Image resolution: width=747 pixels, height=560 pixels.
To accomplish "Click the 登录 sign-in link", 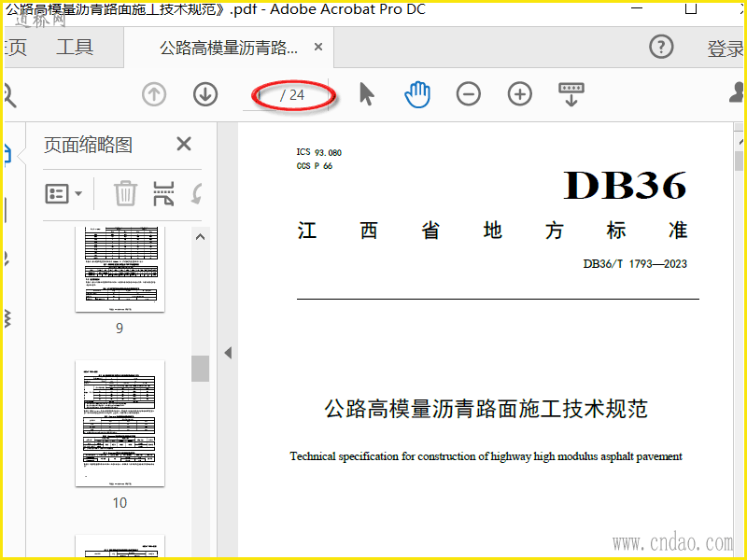I will pyautogui.click(x=726, y=49).
